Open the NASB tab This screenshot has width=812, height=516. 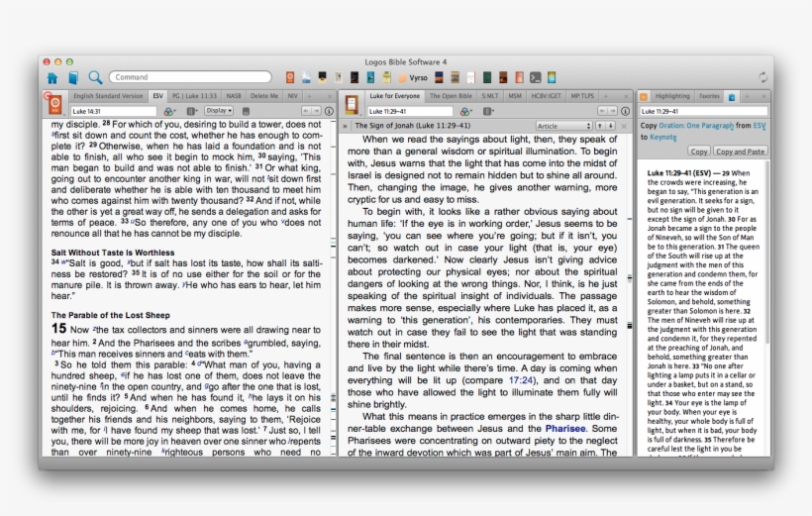[234, 96]
